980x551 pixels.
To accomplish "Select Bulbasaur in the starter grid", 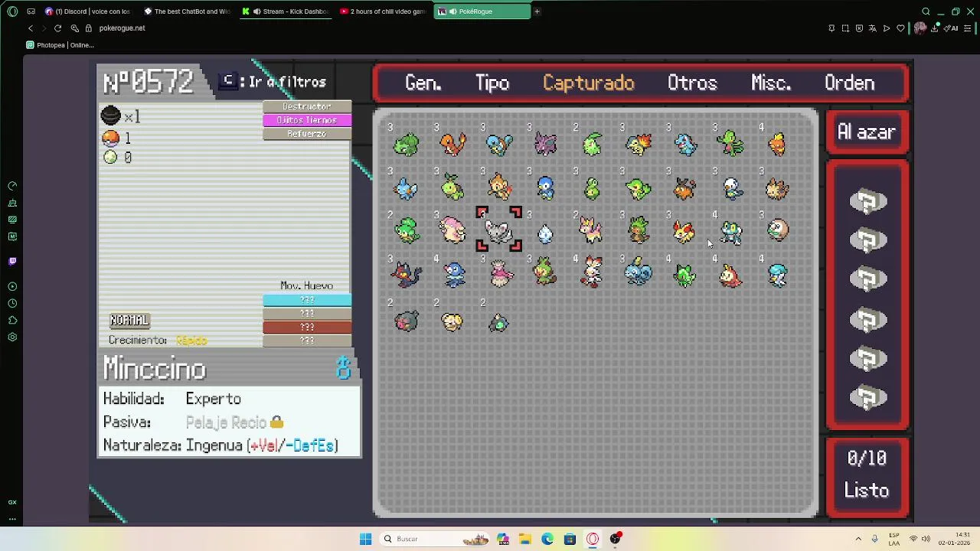I will [x=406, y=144].
